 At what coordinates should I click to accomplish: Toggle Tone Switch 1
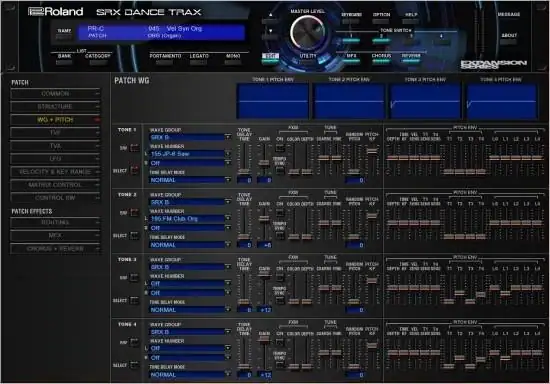(351, 41)
